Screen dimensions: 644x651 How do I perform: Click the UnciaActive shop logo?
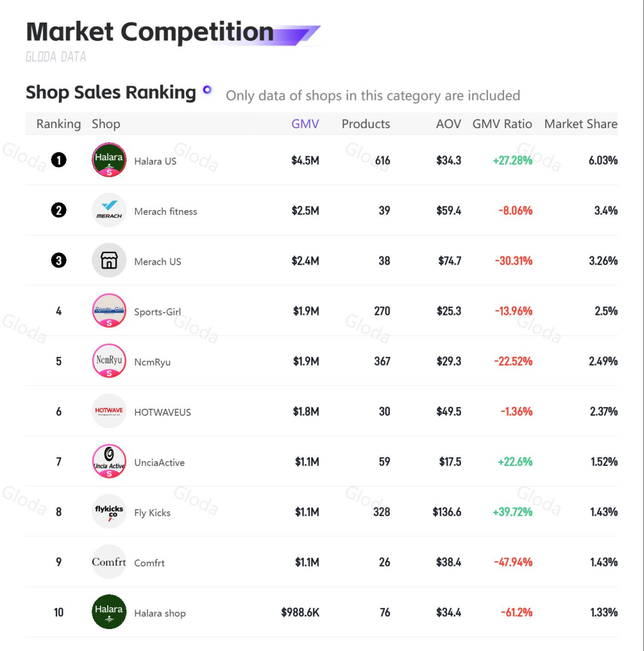click(x=109, y=461)
